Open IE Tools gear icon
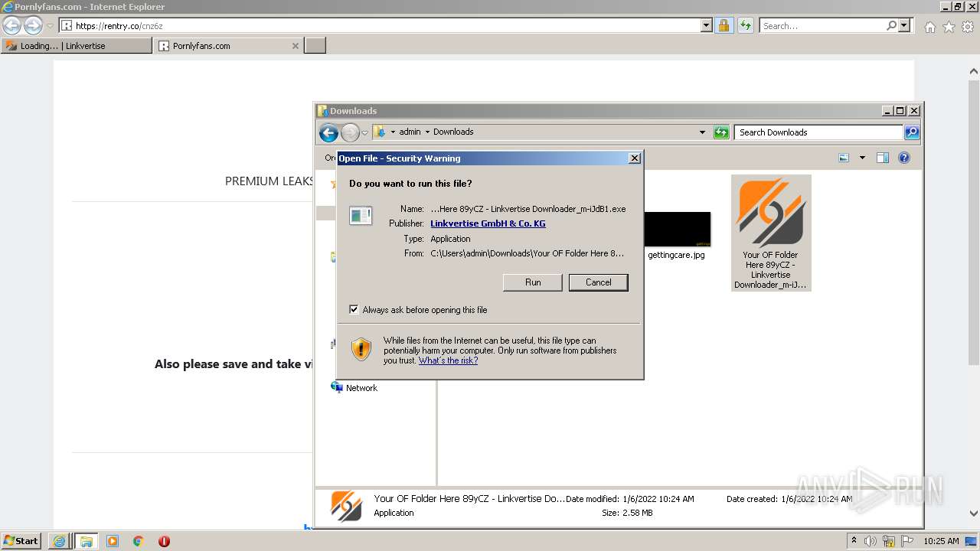The width and height of the screenshot is (980, 551). (x=968, y=27)
